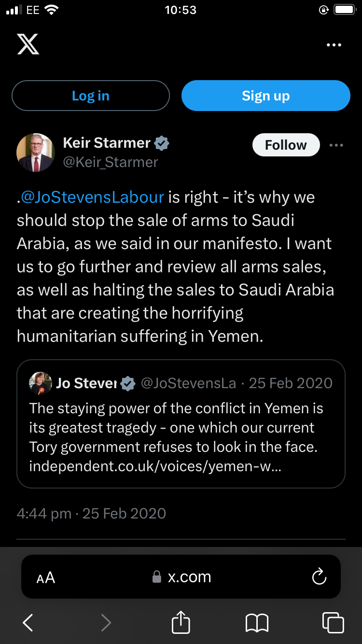Screen dimensions: 362x644
Task: Tap Safari's share icon
Action: 181,622
